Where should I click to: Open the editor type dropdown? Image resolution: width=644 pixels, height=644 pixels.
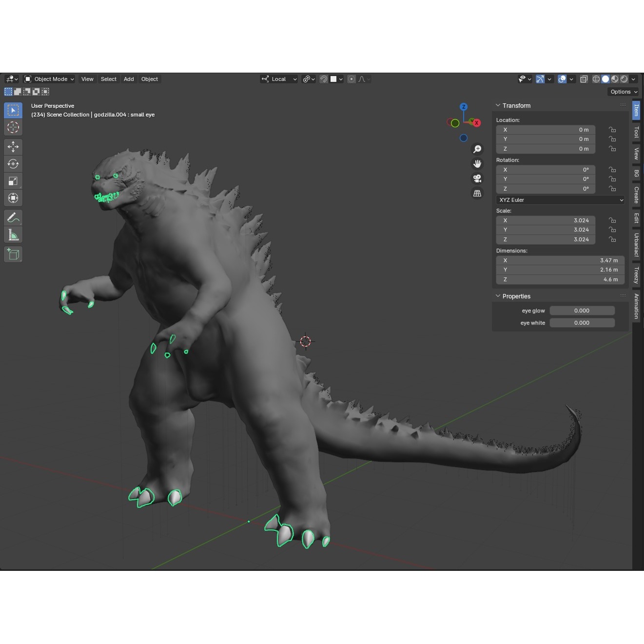click(12, 79)
